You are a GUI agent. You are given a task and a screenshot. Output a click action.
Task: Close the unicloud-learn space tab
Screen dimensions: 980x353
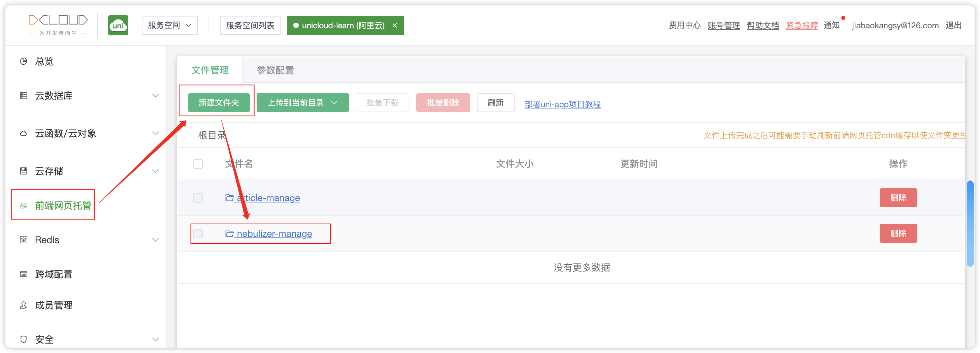[x=394, y=26]
